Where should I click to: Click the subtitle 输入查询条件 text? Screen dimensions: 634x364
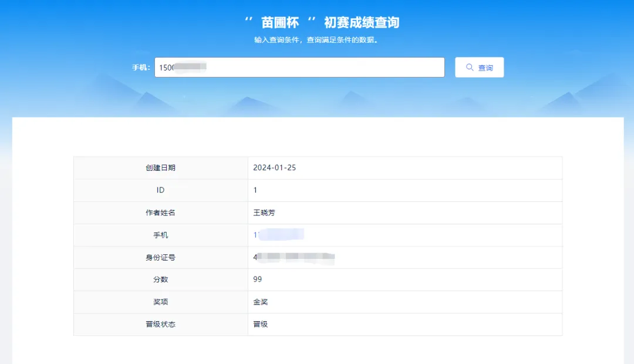click(316, 40)
